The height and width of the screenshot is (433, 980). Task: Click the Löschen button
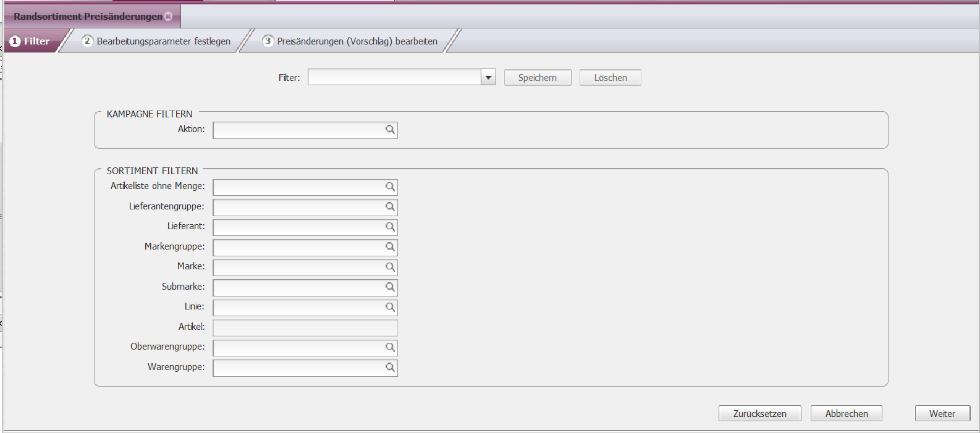coord(610,77)
